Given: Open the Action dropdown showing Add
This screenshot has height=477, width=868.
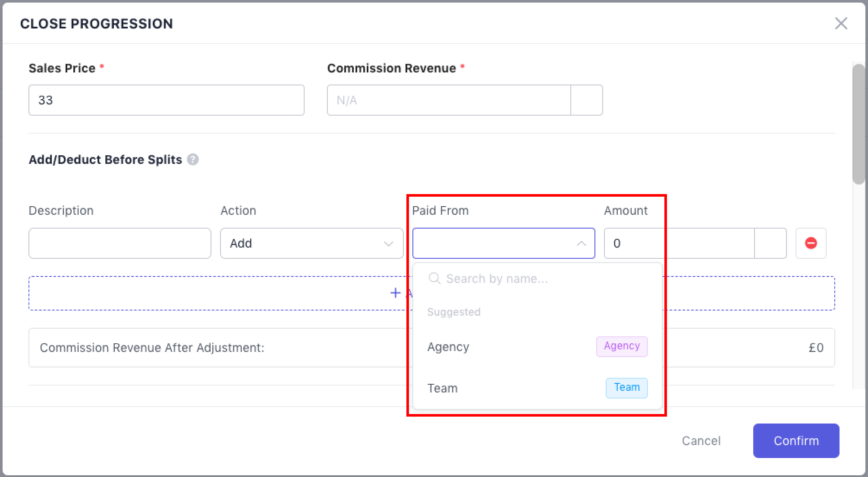Looking at the screenshot, I should pos(311,243).
